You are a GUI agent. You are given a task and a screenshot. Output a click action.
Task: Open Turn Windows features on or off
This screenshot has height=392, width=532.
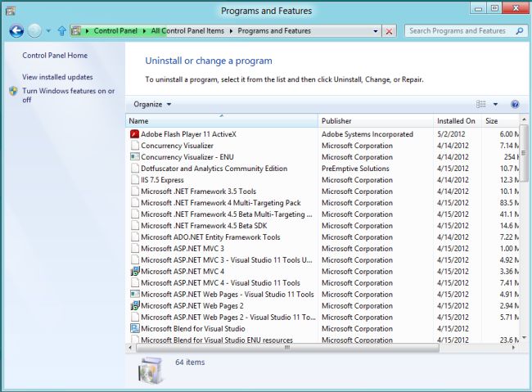click(69, 96)
